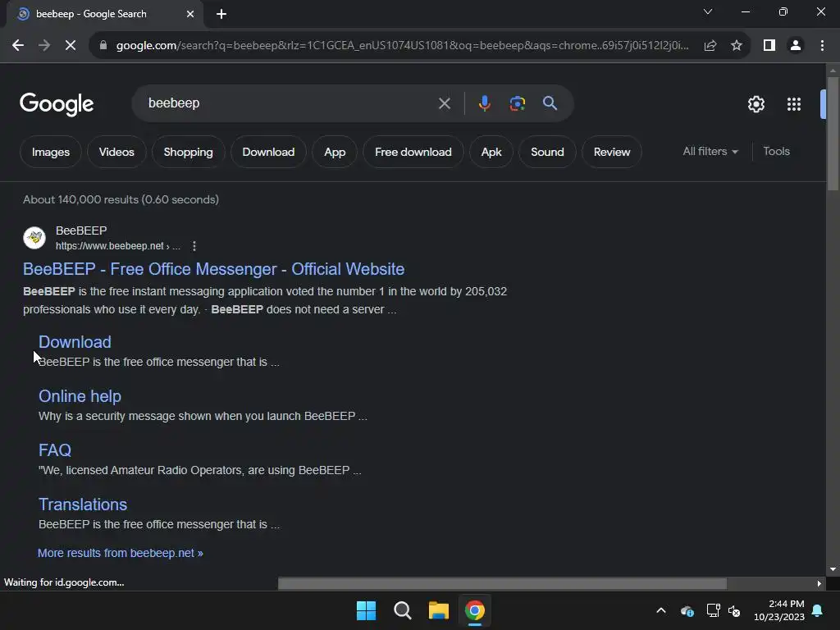Select the Apk search chip
The height and width of the screenshot is (630, 840).
click(x=491, y=152)
